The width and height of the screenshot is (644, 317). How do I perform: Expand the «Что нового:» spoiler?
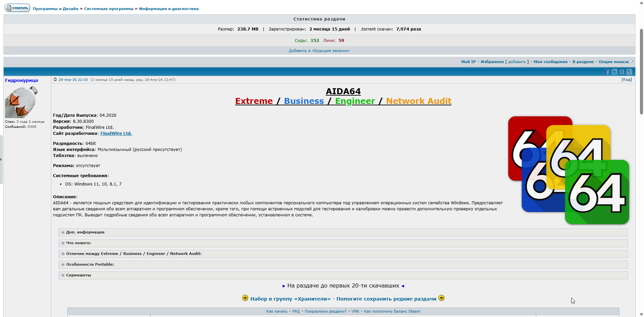coord(343,243)
